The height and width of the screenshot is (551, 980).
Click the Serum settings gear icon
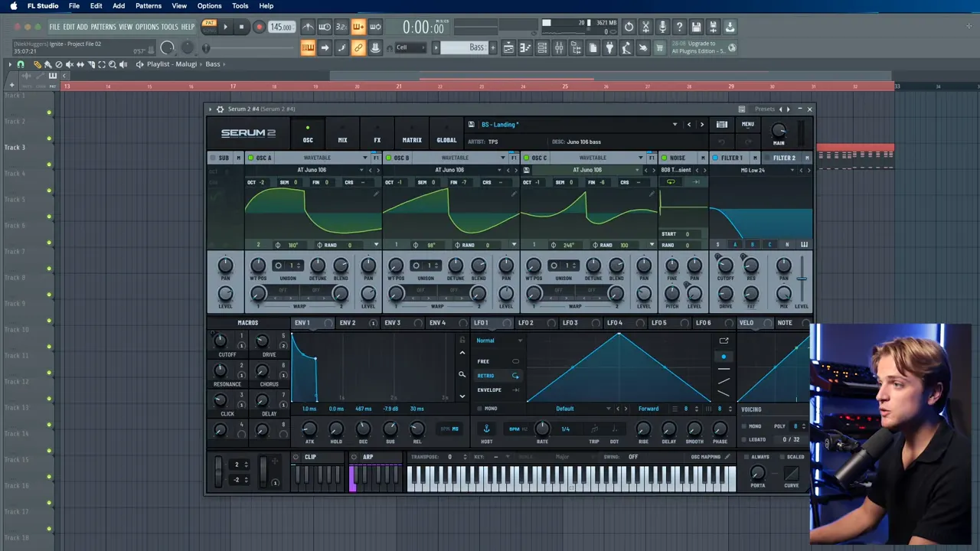pyautogui.click(x=220, y=109)
